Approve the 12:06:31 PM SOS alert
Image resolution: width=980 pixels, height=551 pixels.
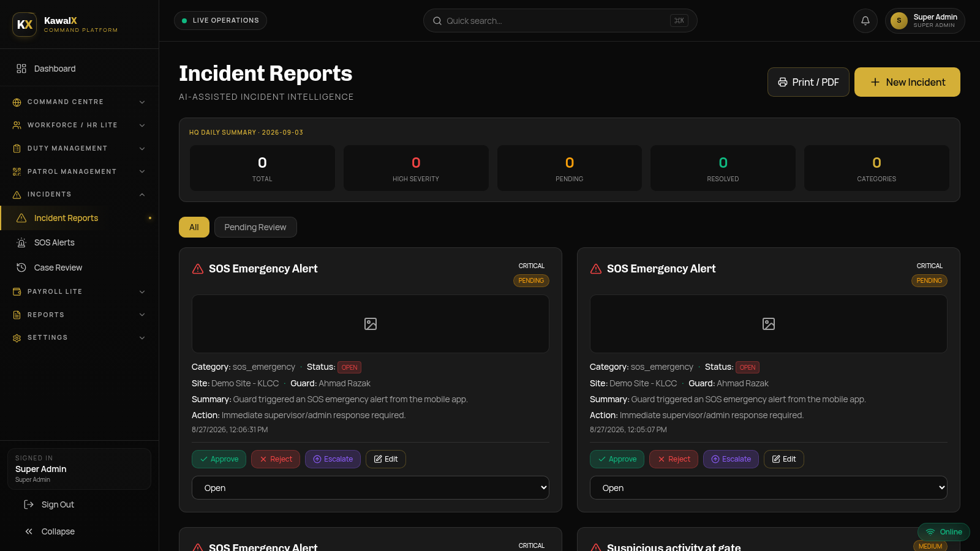click(219, 459)
